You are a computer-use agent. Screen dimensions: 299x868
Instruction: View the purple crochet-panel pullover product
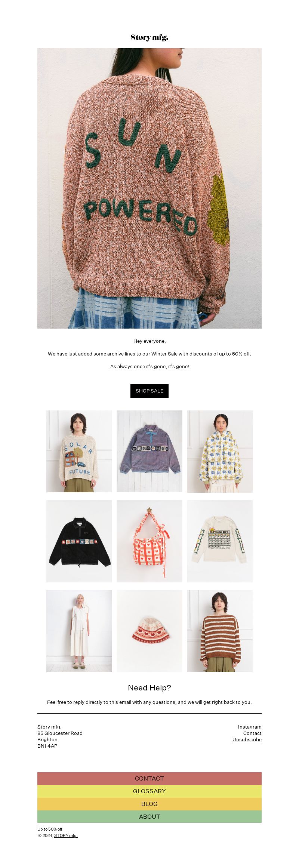149,452
